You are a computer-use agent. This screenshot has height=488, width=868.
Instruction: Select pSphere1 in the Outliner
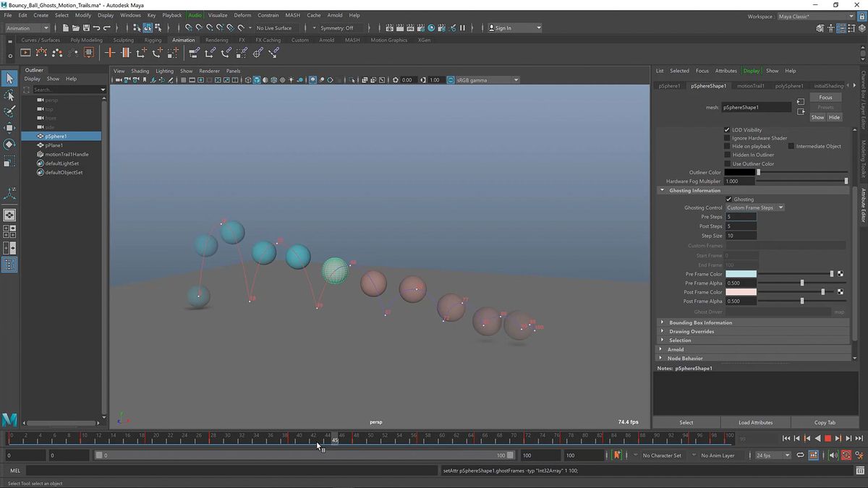click(x=56, y=136)
